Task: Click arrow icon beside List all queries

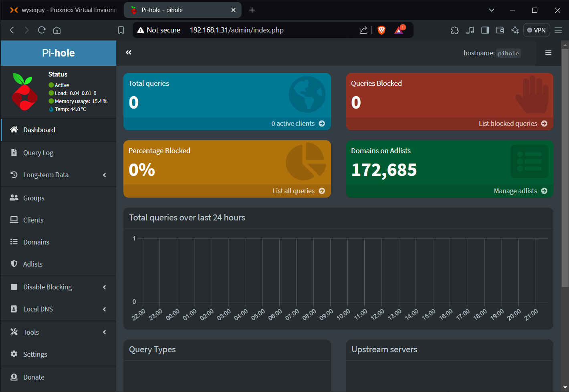Action: (x=322, y=191)
